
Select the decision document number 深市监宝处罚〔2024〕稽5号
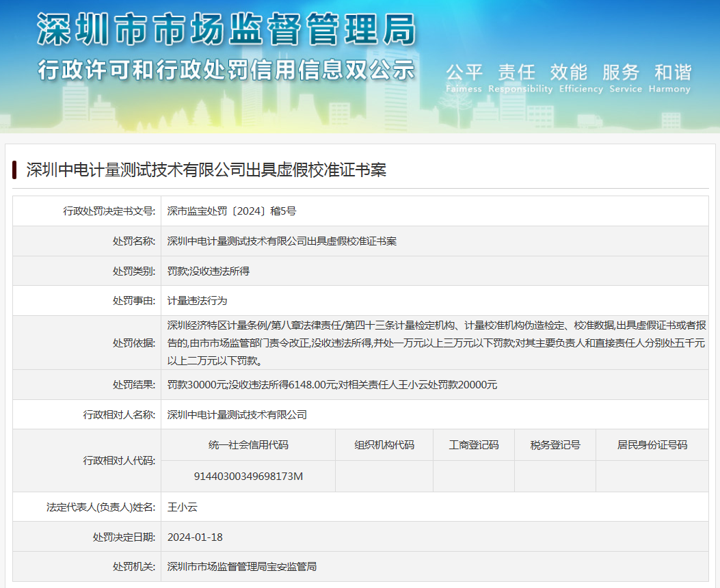[231, 211]
